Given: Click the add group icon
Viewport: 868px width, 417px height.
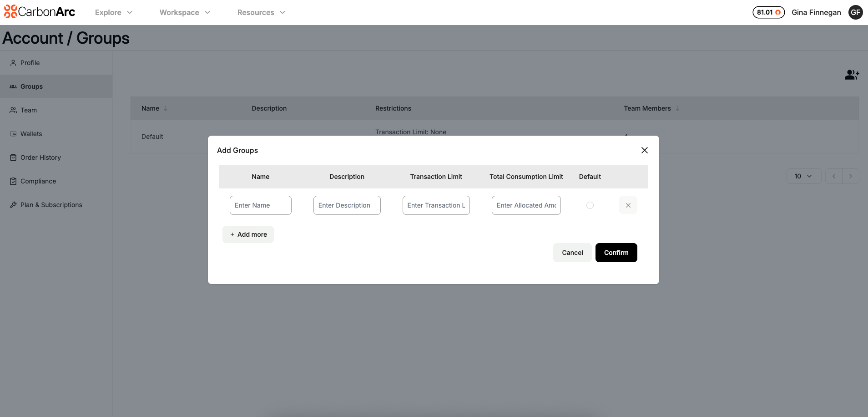Looking at the screenshot, I should (x=852, y=75).
